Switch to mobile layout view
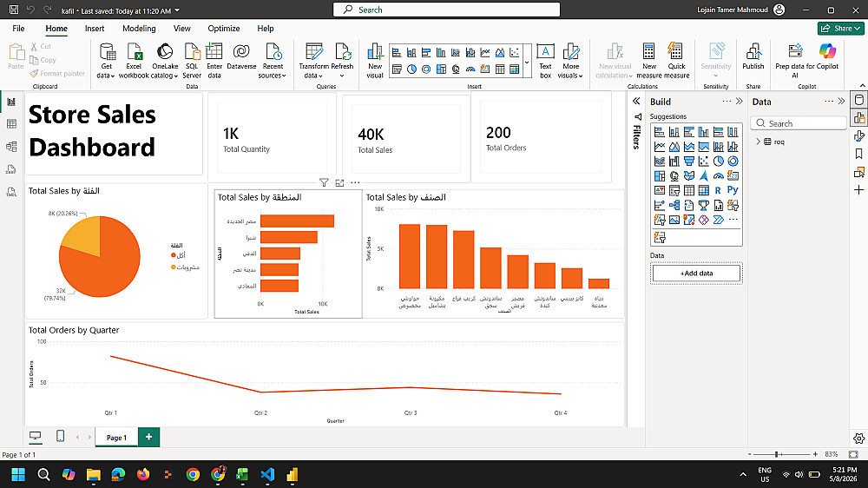This screenshot has width=868, height=488. coord(61,437)
